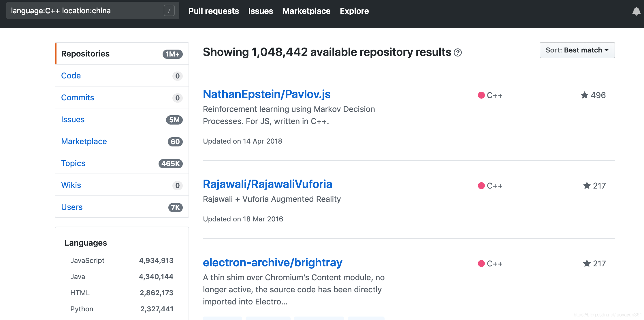
Task: Click the notifications bell icon
Action: coord(636,12)
